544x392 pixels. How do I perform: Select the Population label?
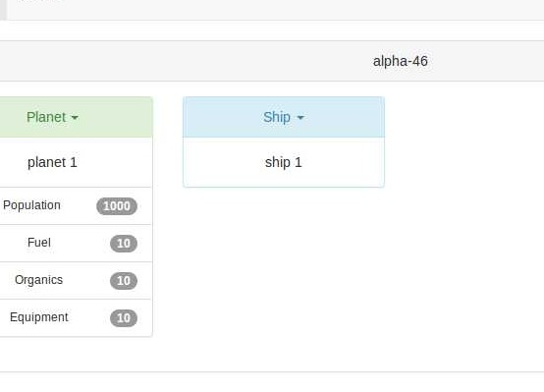click(31, 205)
